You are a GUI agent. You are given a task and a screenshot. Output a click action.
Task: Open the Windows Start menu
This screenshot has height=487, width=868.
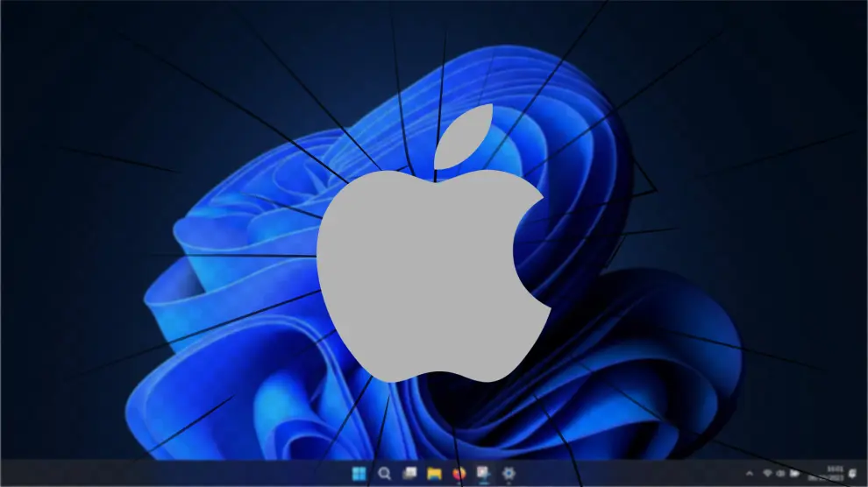pos(359,474)
